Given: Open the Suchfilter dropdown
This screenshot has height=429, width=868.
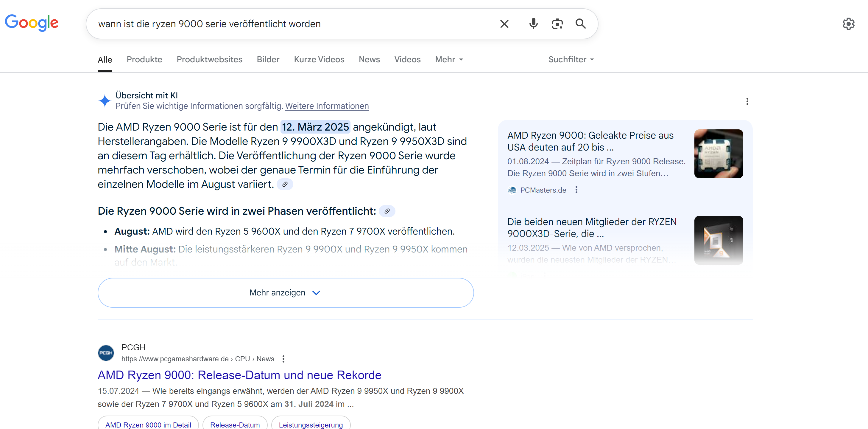Looking at the screenshot, I should tap(571, 59).
